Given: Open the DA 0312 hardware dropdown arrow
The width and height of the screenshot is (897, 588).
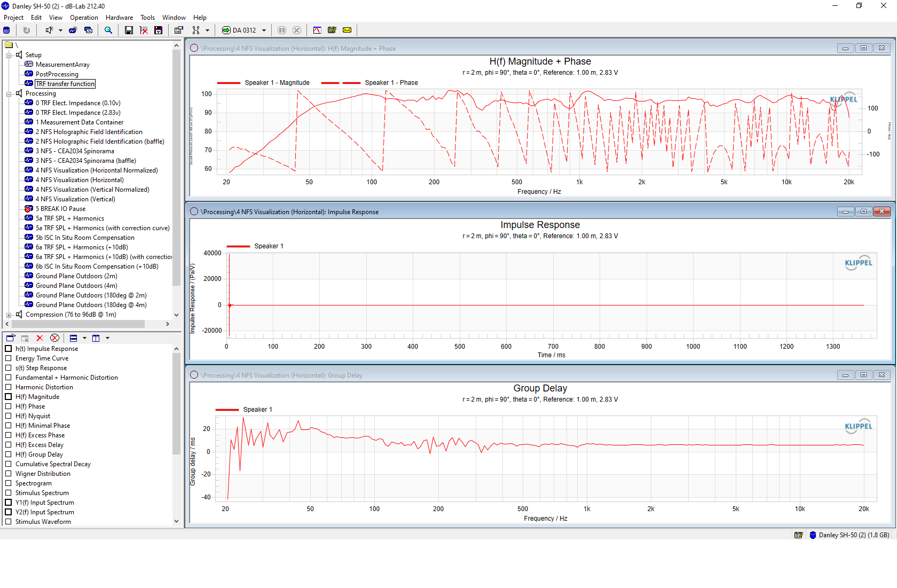Looking at the screenshot, I should [264, 30].
